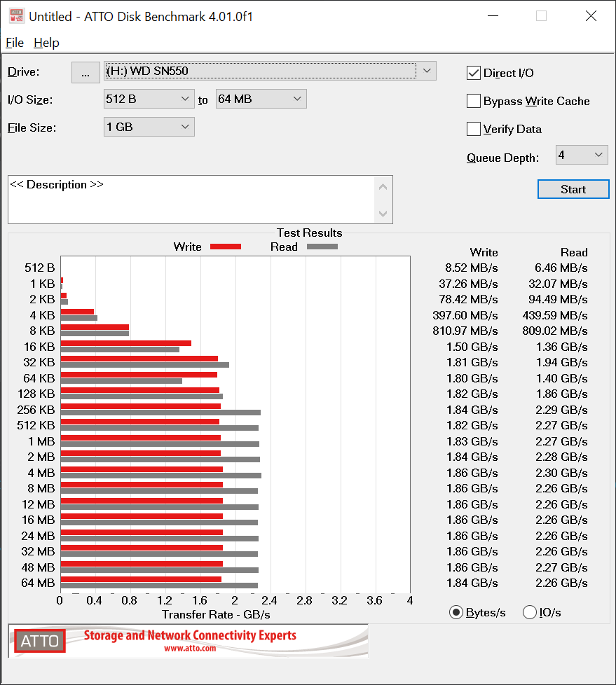Click the 2.30 GB/s read value

tap(562, 473)
